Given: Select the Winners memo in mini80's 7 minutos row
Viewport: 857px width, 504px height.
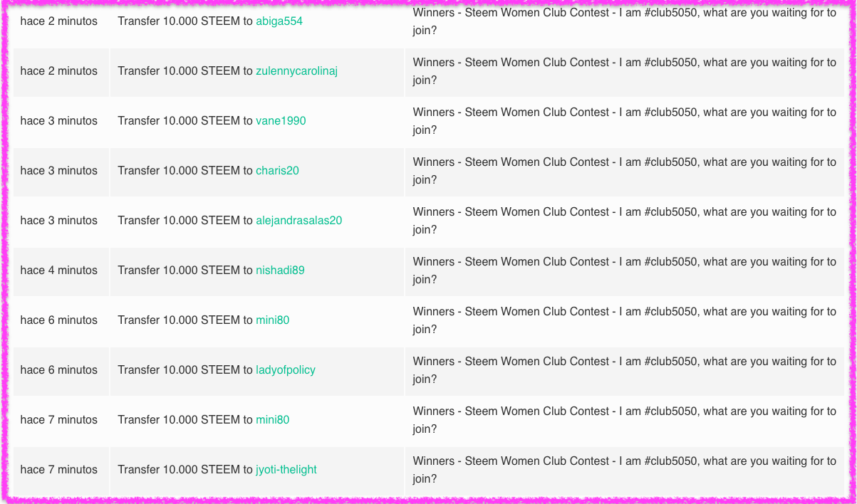Looking at the screenshot, I should 625,420.
